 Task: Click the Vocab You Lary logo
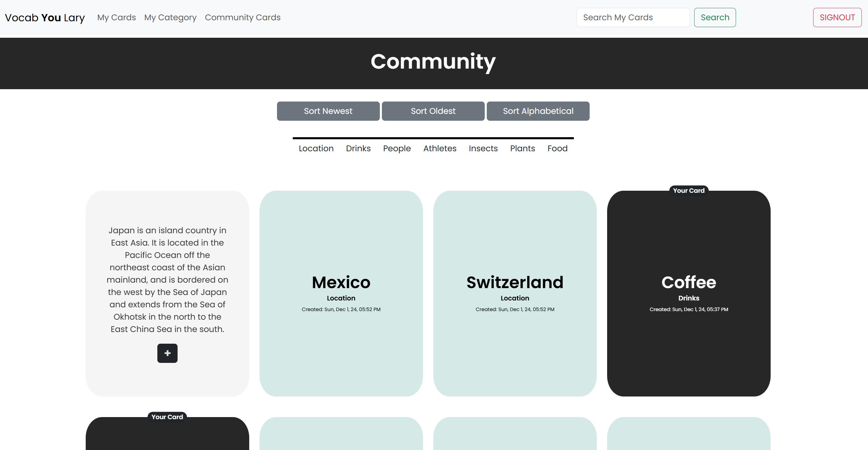click(x=45, y=17)
